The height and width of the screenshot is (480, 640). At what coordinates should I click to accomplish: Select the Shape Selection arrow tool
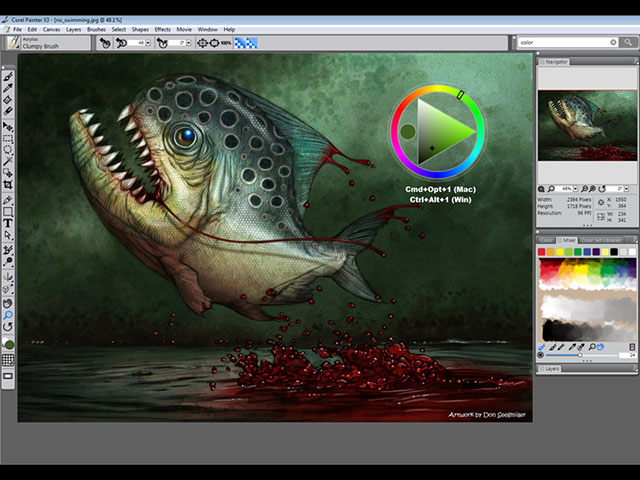pos(8,235)
